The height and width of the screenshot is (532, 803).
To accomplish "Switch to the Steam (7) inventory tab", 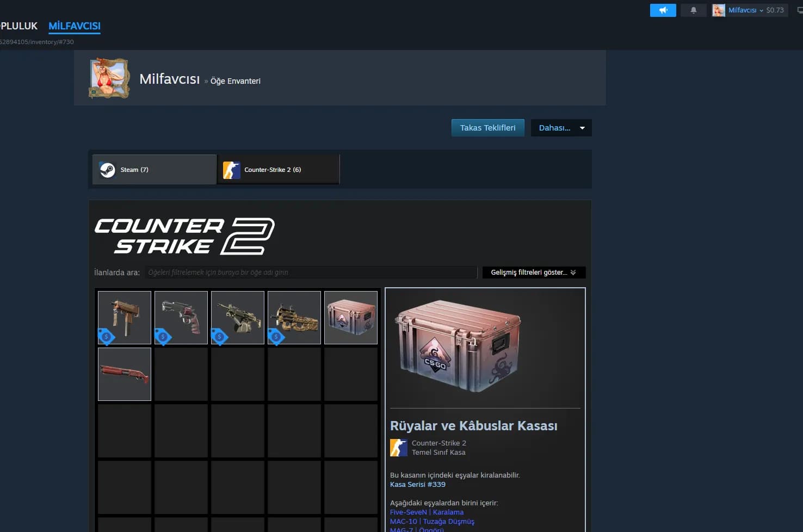I will tap(155, 170).
